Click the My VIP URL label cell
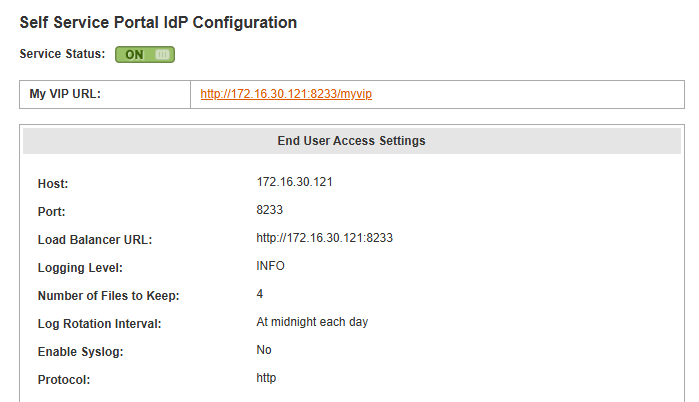 pyautogui.click(x=105, y=94)
